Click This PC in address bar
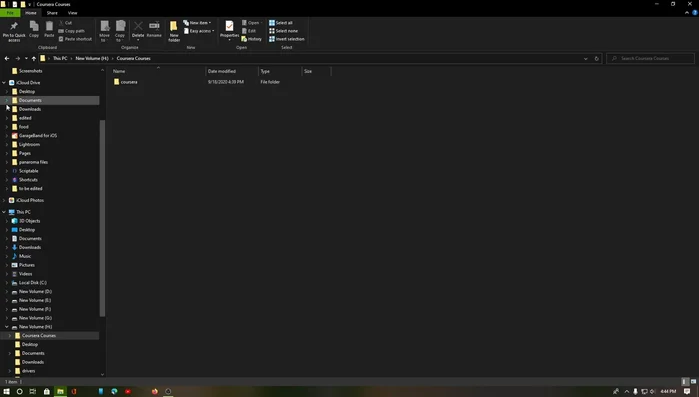 60,58
